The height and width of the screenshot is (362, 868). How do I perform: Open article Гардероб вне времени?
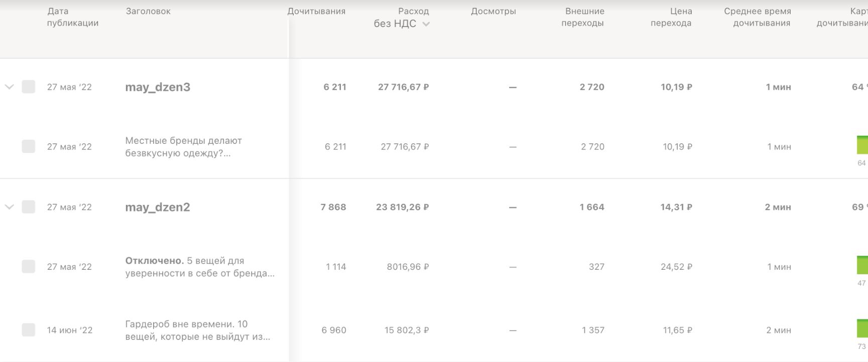pyautogui.click(x=197, y=330)
